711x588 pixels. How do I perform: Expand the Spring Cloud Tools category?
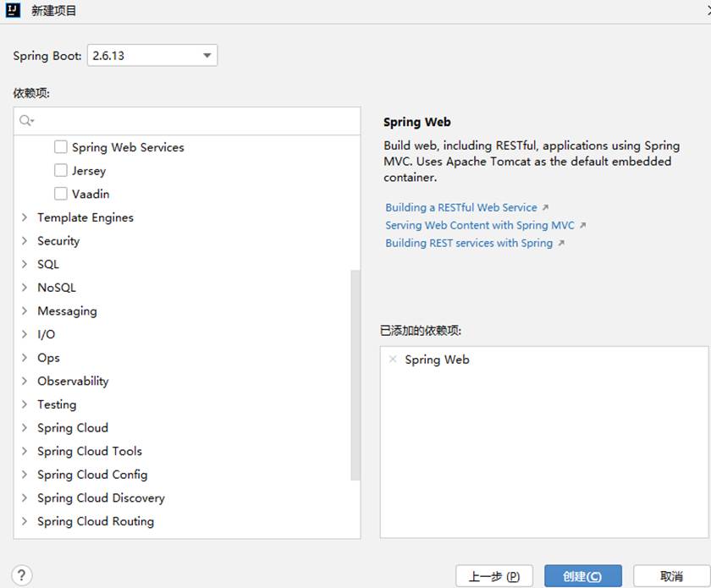click(x=25, y=451)
